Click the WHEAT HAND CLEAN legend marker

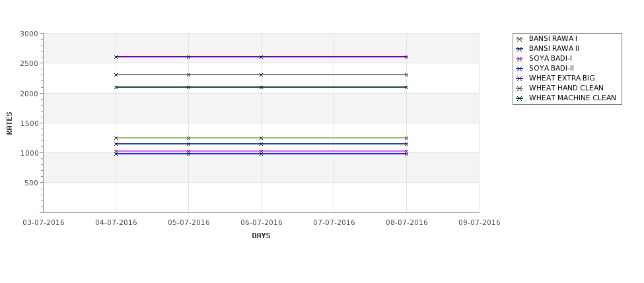click(x=519, y=88)
